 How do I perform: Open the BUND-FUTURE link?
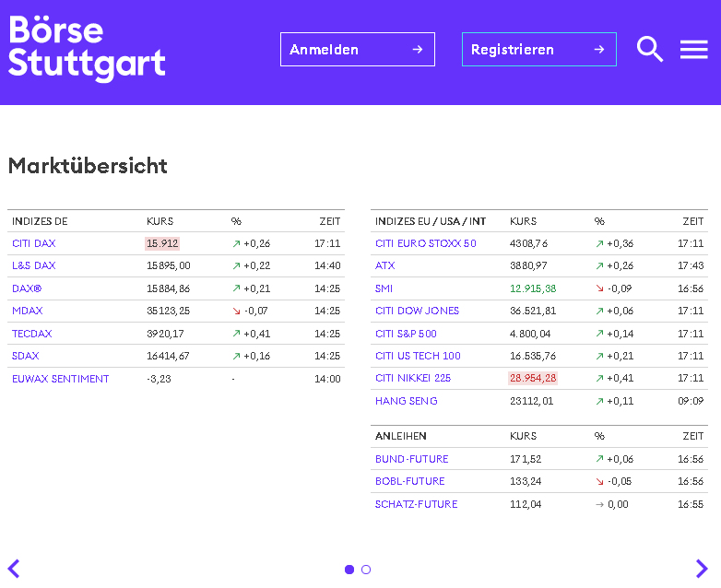point(412,459)
